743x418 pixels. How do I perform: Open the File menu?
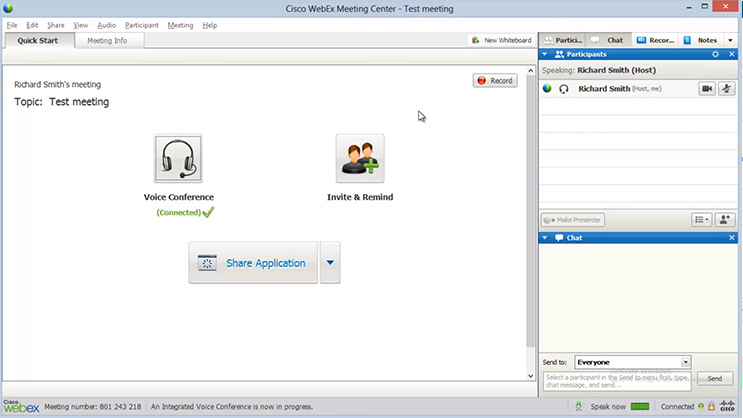click(x=12, y=25)
